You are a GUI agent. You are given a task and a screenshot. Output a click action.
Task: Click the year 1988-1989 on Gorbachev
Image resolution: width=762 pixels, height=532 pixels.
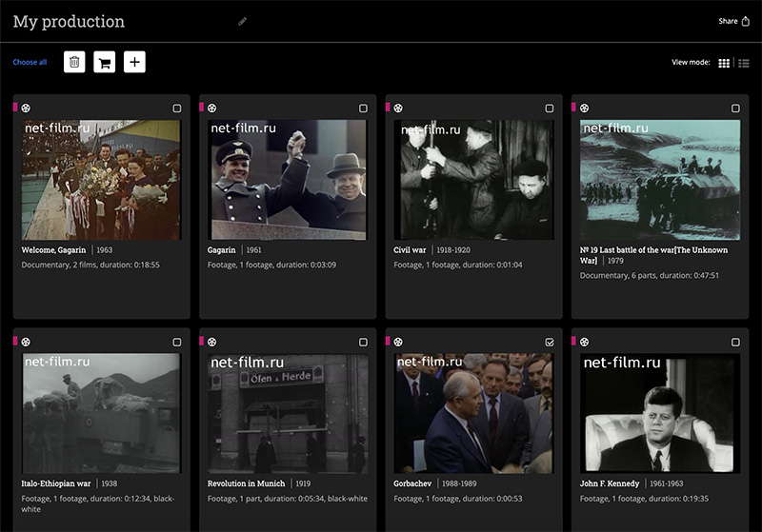[459, 483]
